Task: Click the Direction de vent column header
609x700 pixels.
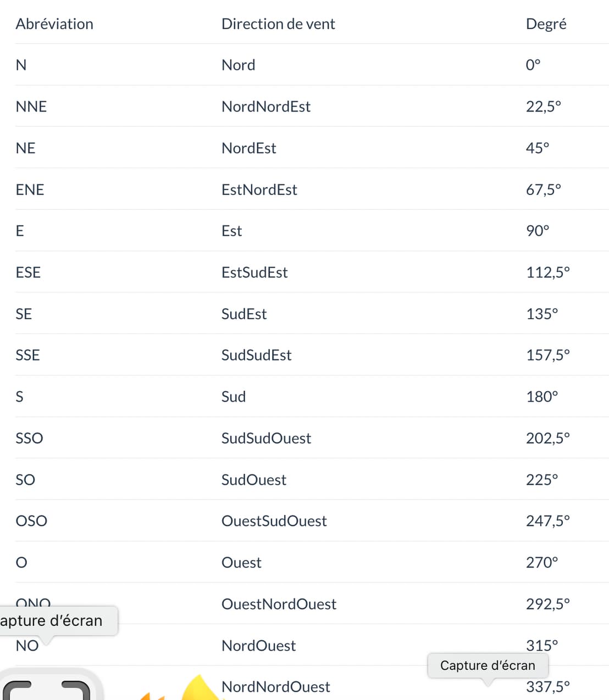Action: [x=278, y=24]
